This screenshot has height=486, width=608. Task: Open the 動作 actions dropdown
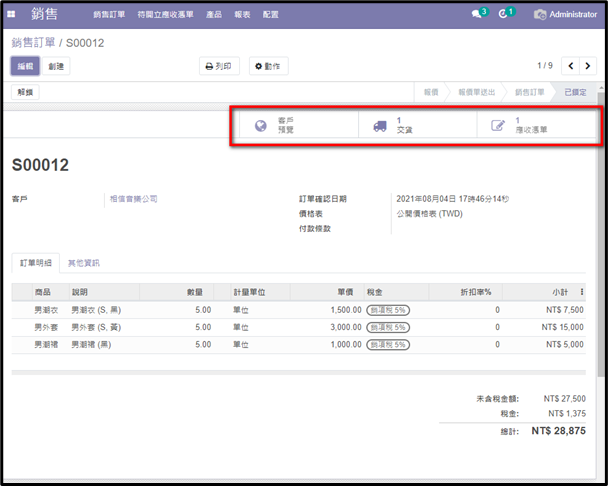[268, 66]
